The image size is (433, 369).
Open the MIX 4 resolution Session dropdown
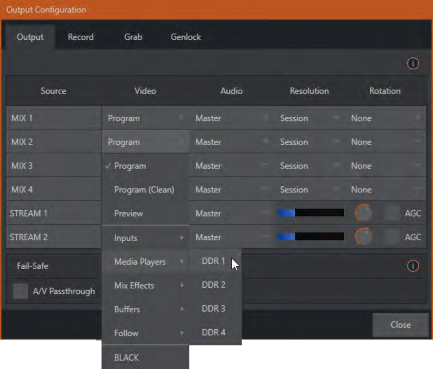tap(310, 189)
